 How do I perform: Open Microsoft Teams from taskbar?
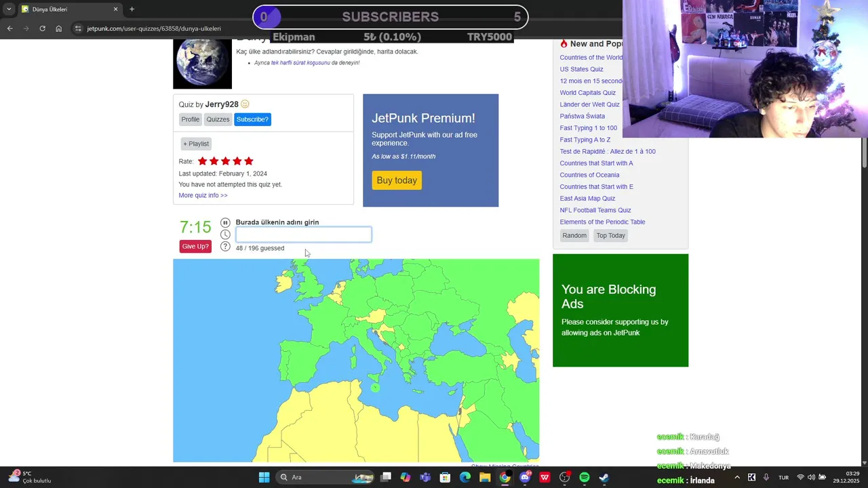[425, 477]
